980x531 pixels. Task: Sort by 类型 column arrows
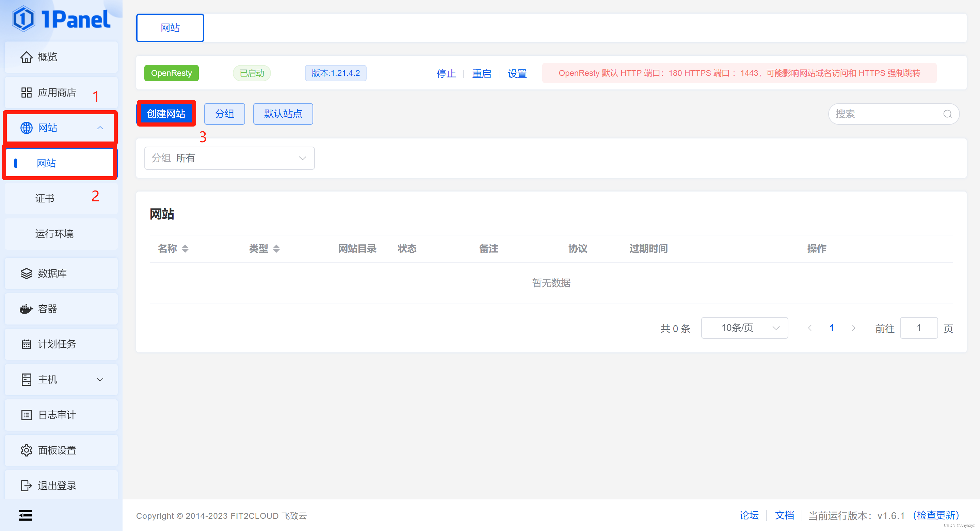(277, 249)
